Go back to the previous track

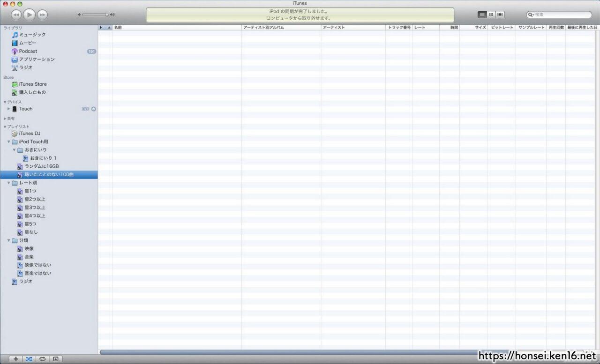pyautogui.click(x=16, y=15)
